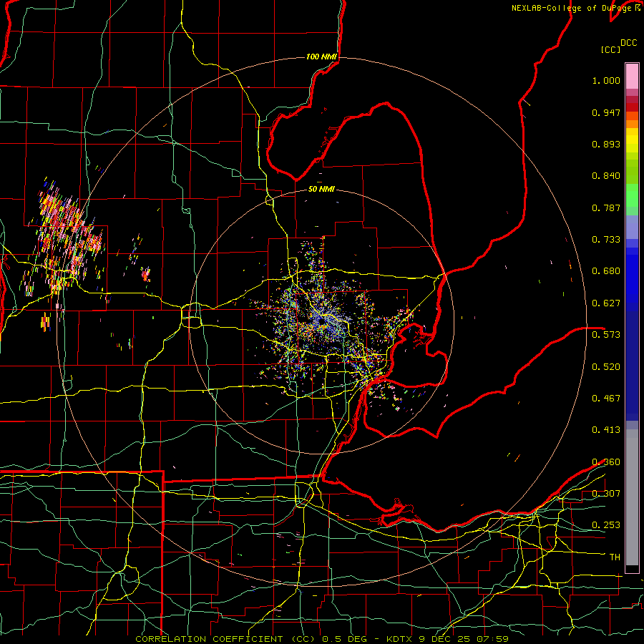Click the 0.787 scale value

coord(606,208)
